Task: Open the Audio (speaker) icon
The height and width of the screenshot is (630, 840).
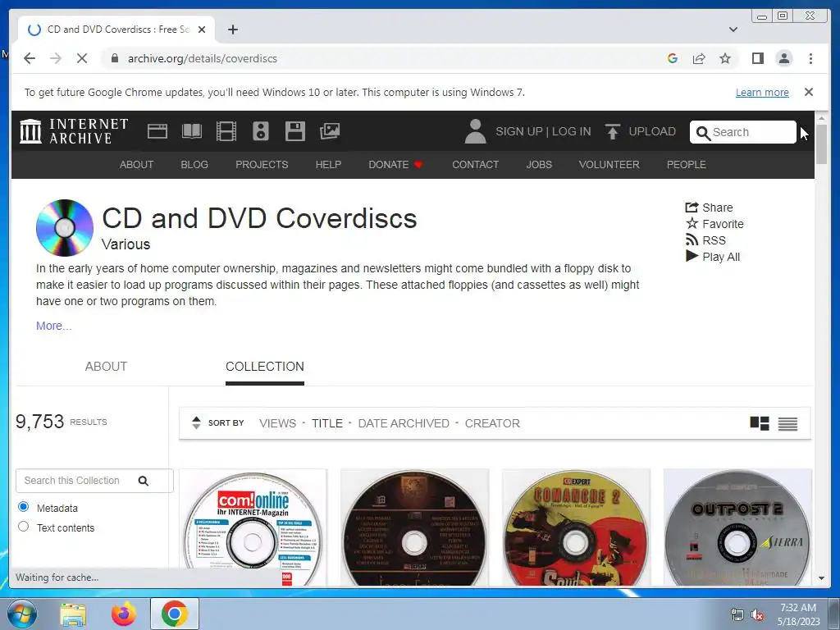Action: click(260, 131)
